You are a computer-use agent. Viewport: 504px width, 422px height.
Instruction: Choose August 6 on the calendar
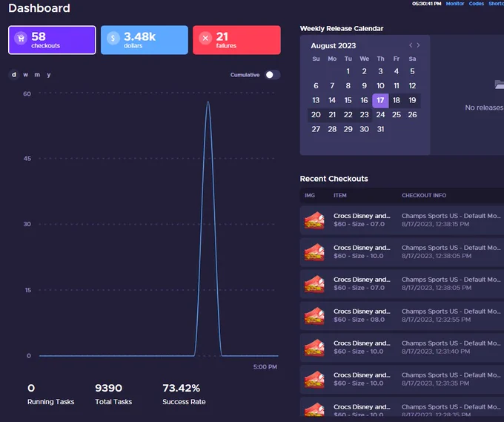(x=316, y=86)
